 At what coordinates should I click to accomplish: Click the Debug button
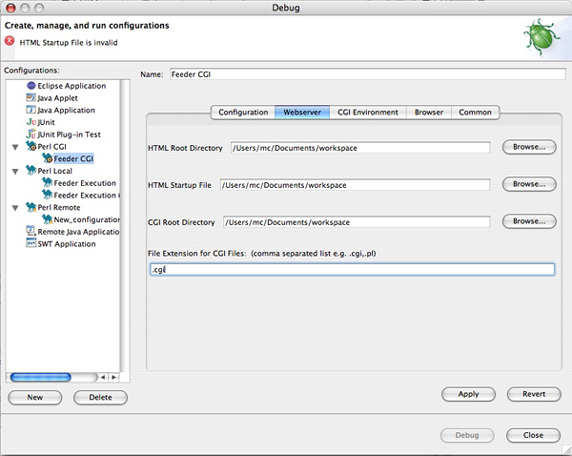[467, 435]
